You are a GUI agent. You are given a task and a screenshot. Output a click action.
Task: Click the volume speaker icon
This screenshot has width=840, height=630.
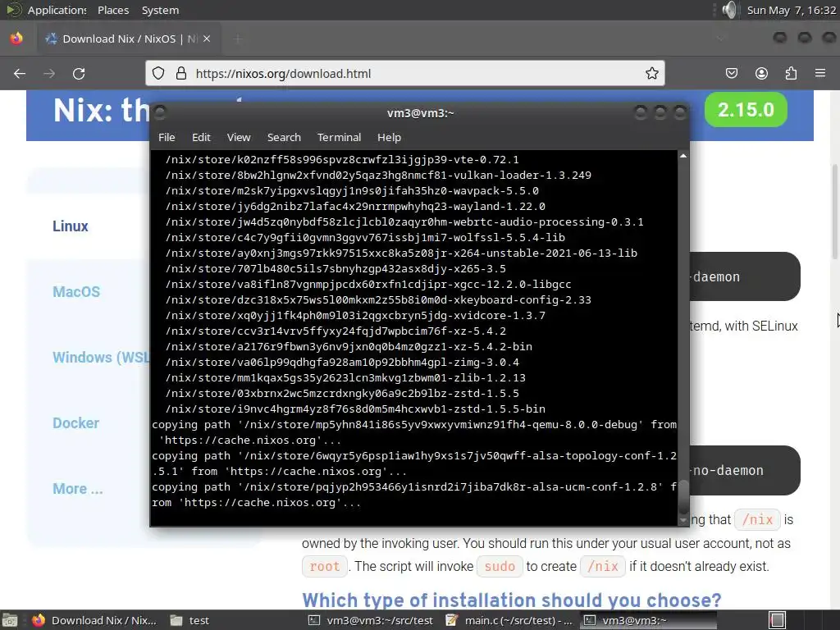(x=729, y=10)
